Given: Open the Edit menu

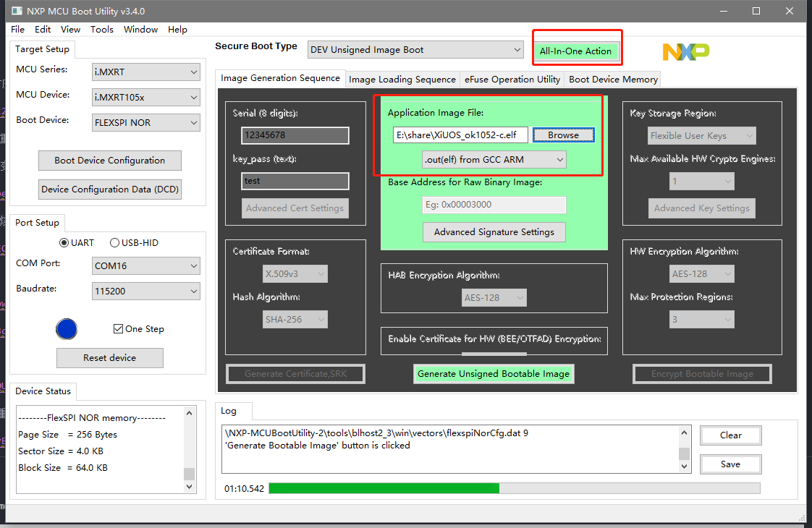Looking at the screenshot, I should [x=43, y=30].
